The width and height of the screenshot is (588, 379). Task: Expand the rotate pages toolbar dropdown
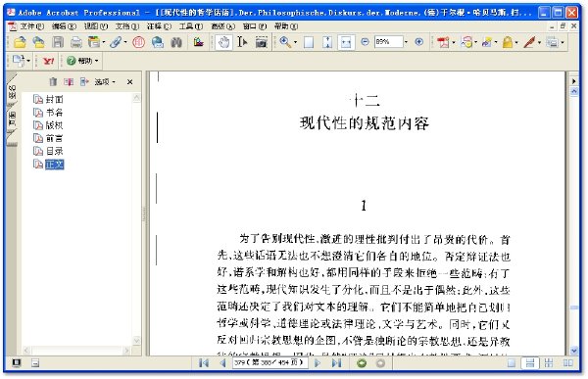[28, 61]
